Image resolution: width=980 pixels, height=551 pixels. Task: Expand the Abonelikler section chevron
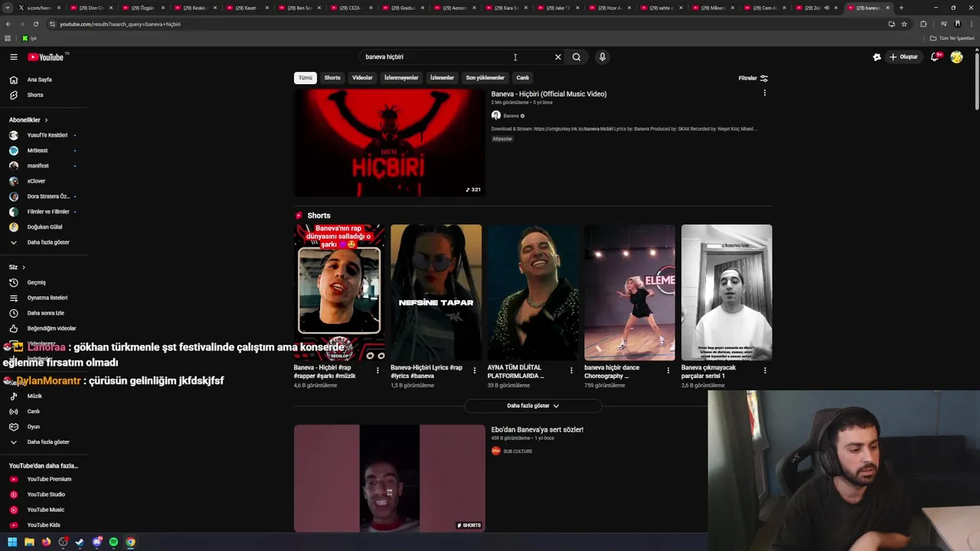(46, 120)
